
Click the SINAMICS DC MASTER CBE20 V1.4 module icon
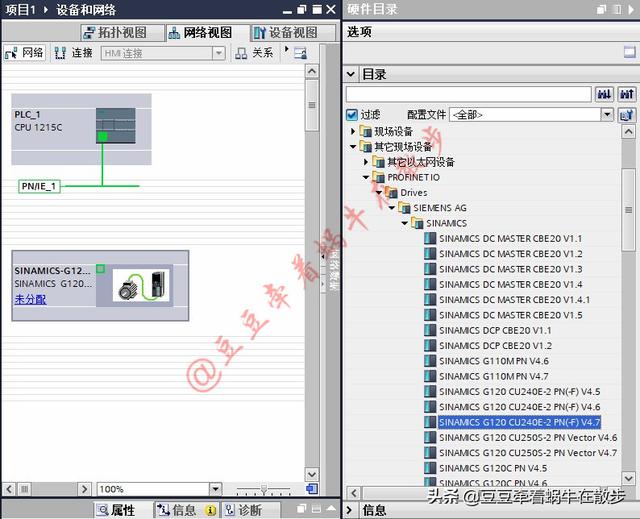coord(430,284)
